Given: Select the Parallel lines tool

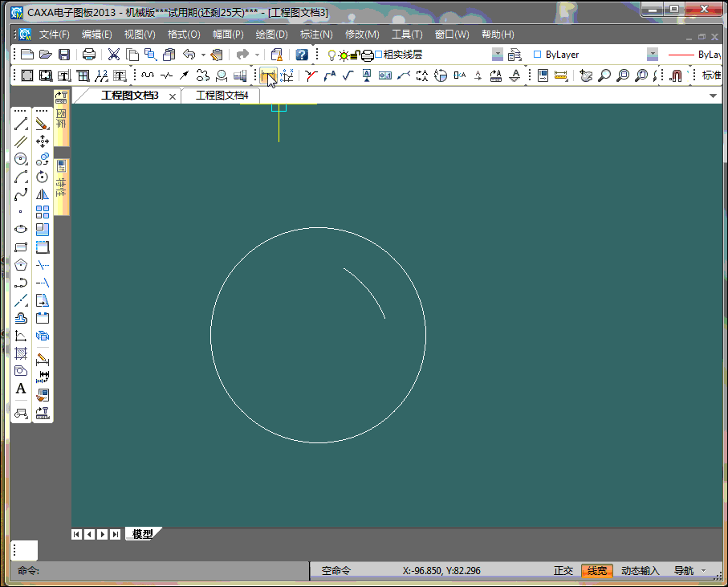Looking at the screenshot, I should click(x=21, y=141).
